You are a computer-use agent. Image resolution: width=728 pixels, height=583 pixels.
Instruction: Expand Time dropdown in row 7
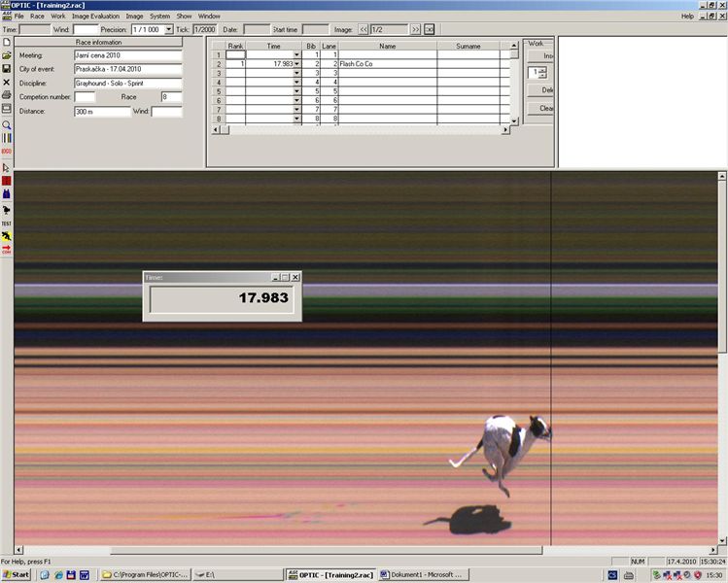click(296, 110)
